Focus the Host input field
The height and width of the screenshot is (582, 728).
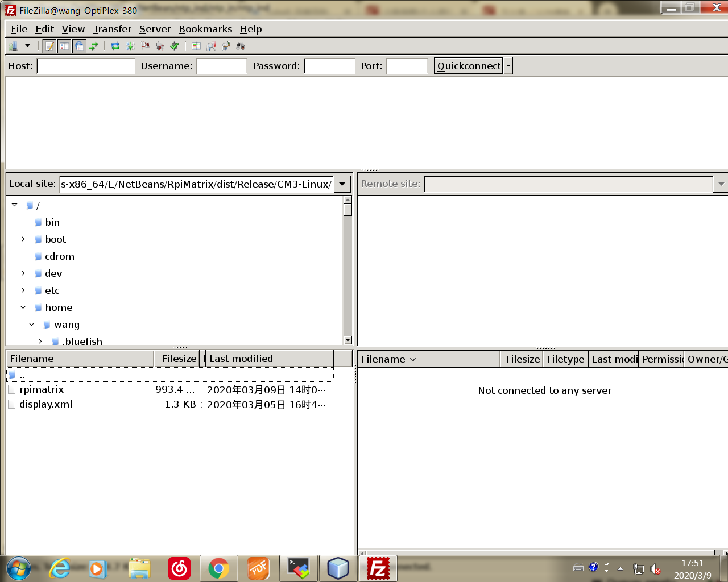pos(86,66)
